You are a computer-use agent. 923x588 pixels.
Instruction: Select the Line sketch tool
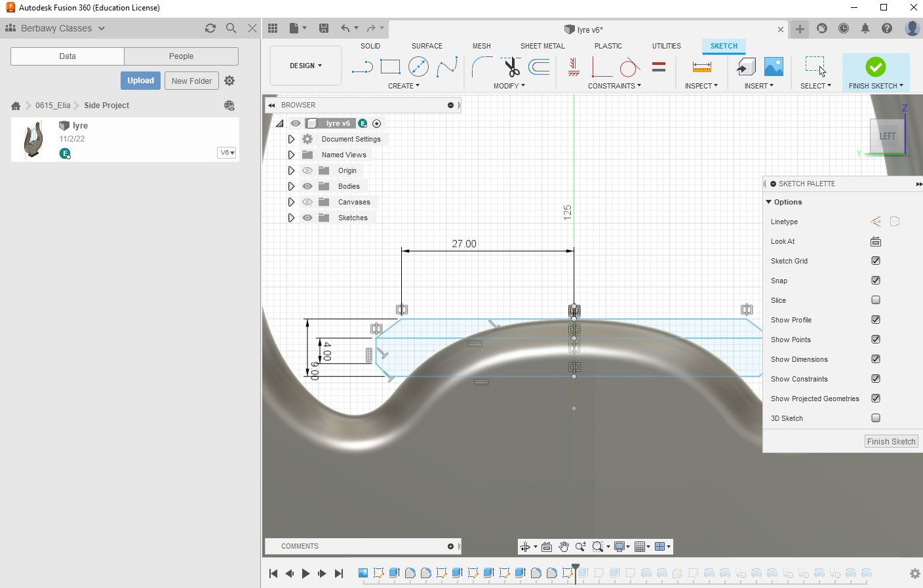362,67
